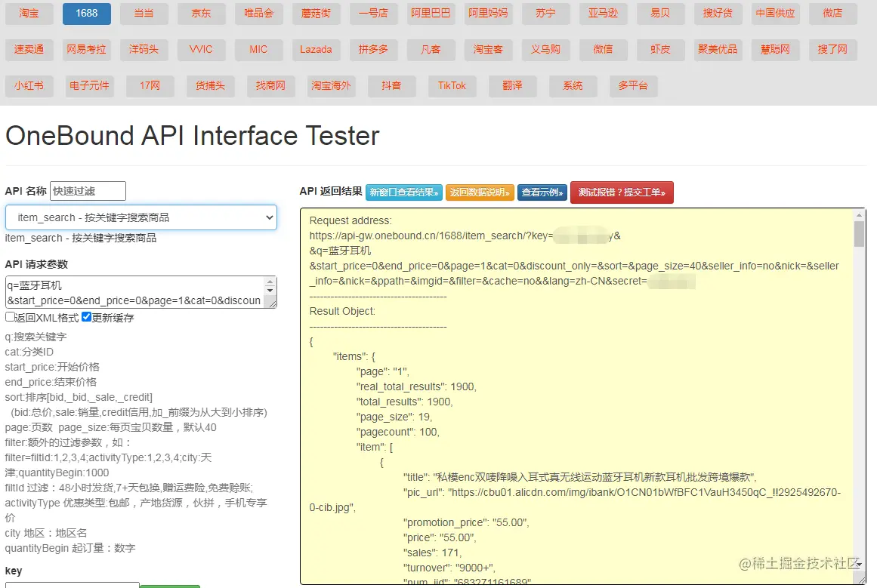Enable the 返回XML格式 checkbox
The width and height of the screenshot is (877, 588).
click(x=10, y=317)
